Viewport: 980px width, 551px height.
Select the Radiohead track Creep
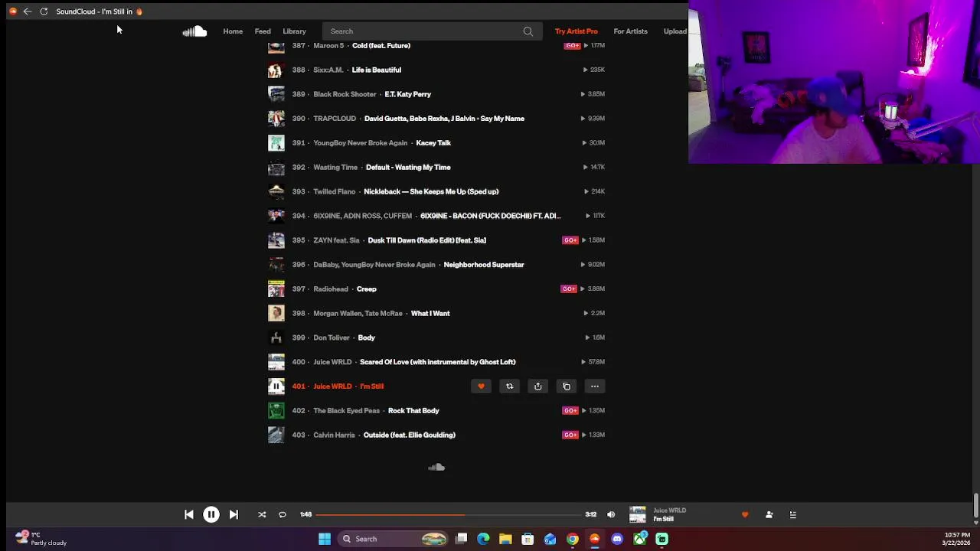(x=366, y=289)
